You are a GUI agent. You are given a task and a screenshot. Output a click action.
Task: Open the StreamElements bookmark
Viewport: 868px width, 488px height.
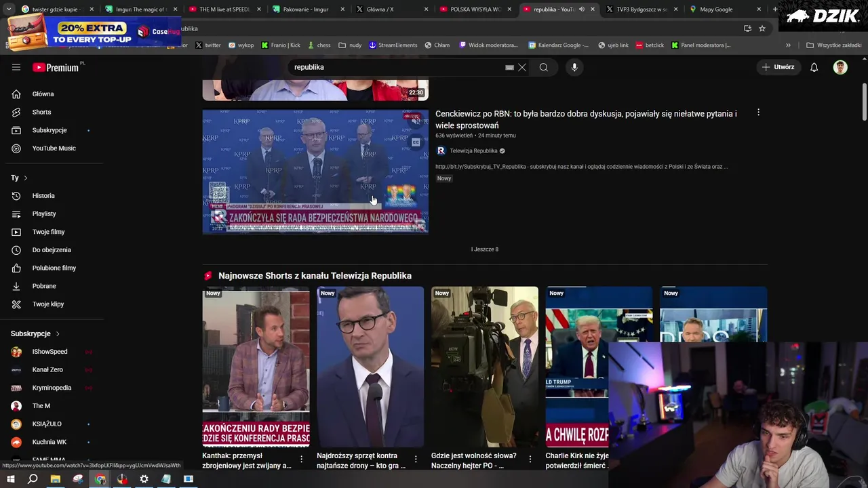pos(393,45)
